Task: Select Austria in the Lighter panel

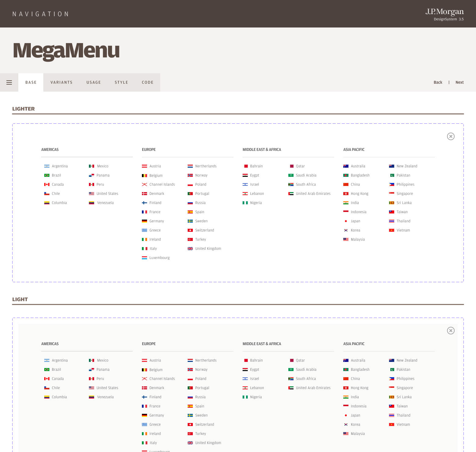Action: coord(155,166)
